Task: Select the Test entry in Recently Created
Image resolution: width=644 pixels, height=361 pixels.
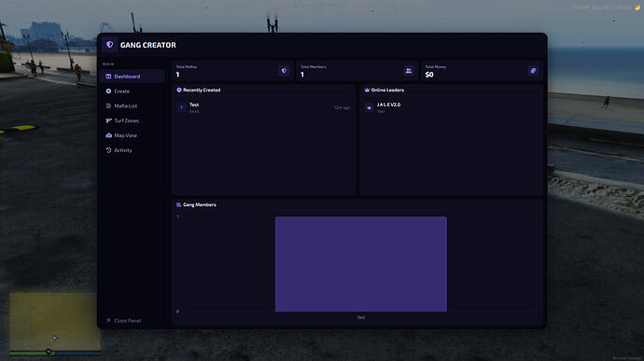Action: pos(264,107)
